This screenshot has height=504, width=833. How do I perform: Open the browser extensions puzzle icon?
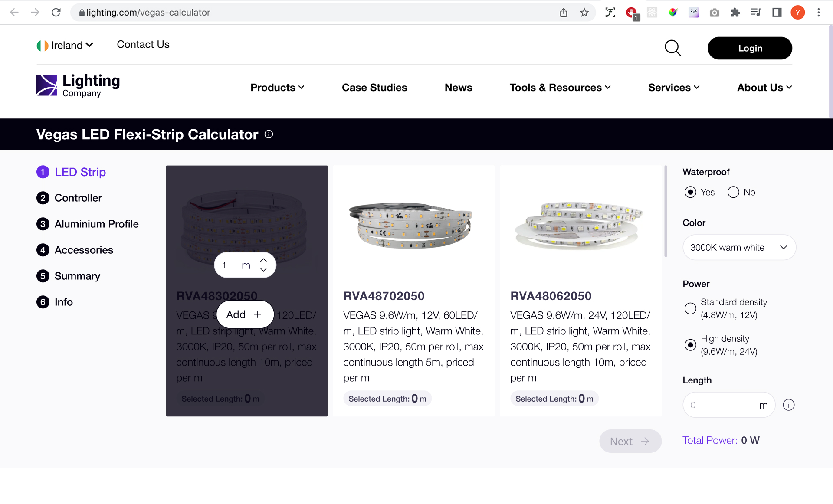(735, 13)
